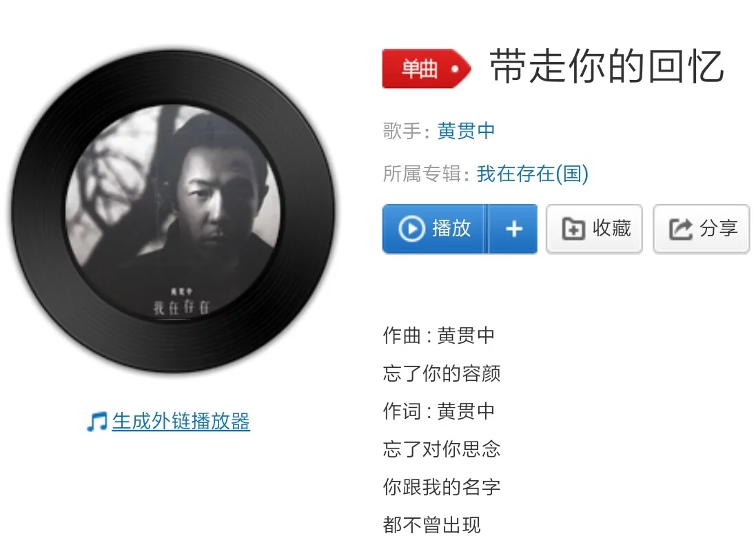Click the play circle icon on 播放 button
Image resolution: width=756 pixels, height=547 pixels.
(411, 229)
